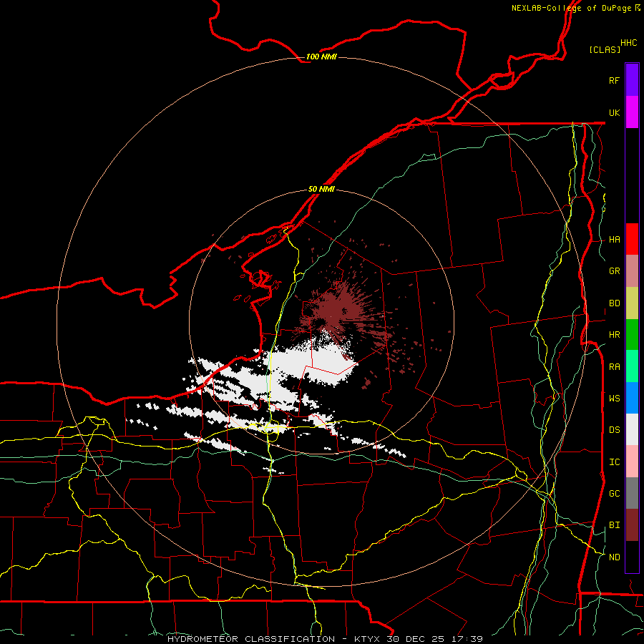Viewport: 644px width, 644px height.
Task: Click the [CLAS] units label
Action: click(605, 49)
